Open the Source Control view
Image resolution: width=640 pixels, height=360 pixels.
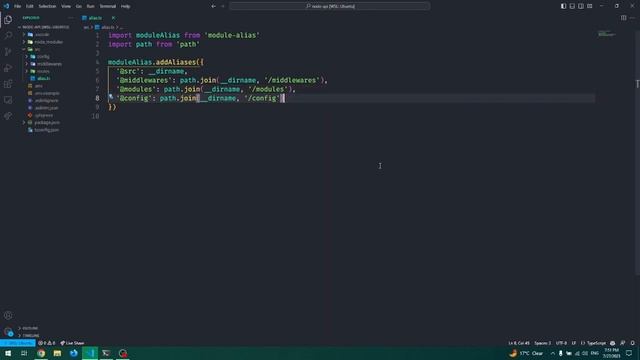coord(8,51)
